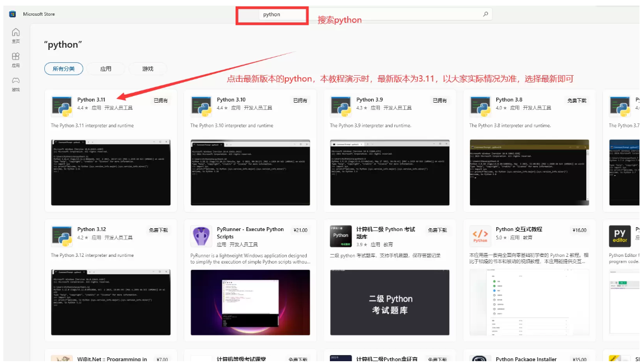This screenshot has height=364, width=640.
Task: Open the Python 3.11 title link
Action: tap(91, 100)
